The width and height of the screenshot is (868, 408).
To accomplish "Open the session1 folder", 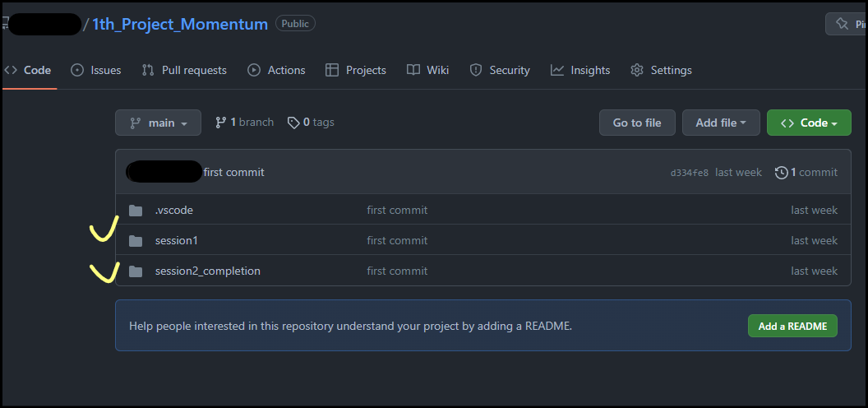I will 176,240.
